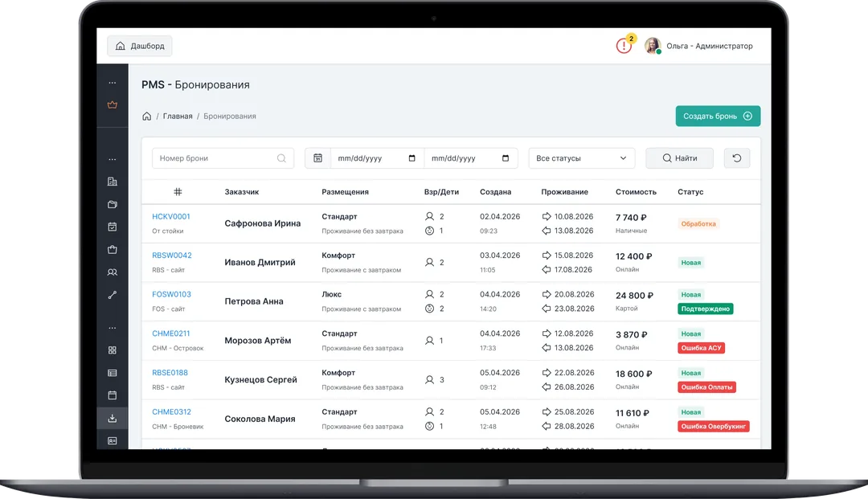Screen dimensions: 868x499
Task: Click the Найти search button
Action: tap(680, 158)
